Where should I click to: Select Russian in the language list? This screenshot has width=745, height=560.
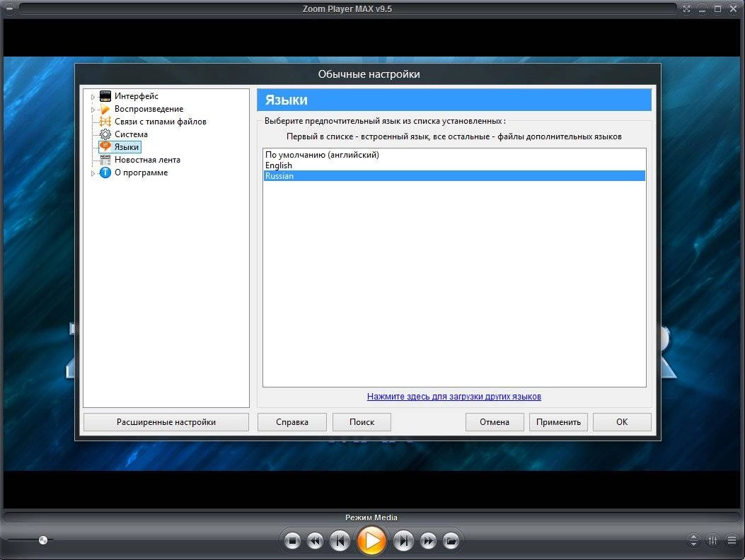(454, 176)
